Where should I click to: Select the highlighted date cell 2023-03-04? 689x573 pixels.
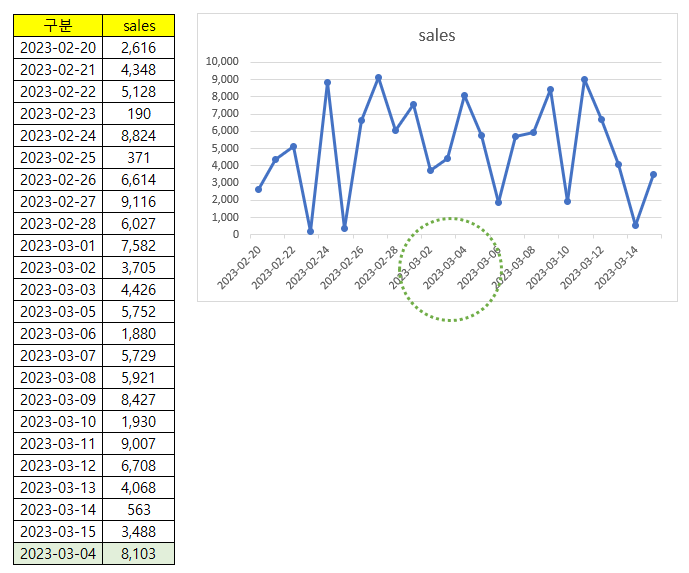coord(58,553)
